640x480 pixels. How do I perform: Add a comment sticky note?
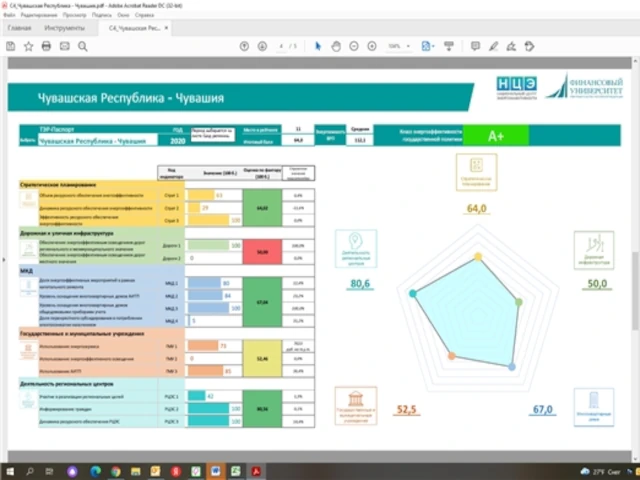click(475, 46)
